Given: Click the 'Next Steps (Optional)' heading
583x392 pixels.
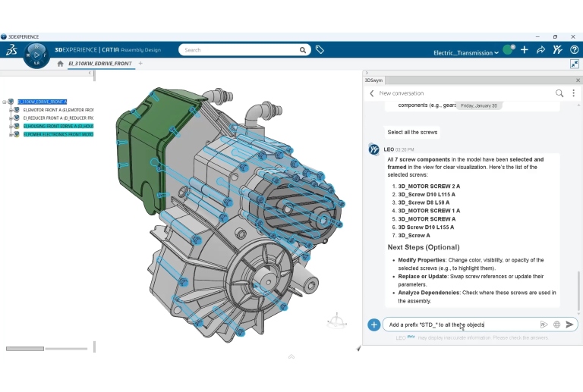Looking at the screenshot, I should point(424,247).
